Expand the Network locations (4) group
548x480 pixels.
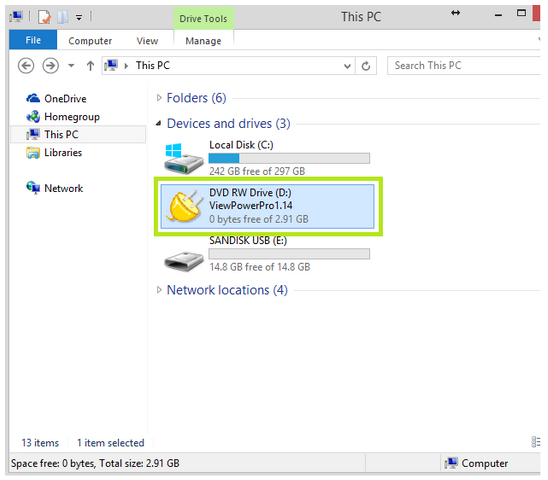[x=159, y=290]
